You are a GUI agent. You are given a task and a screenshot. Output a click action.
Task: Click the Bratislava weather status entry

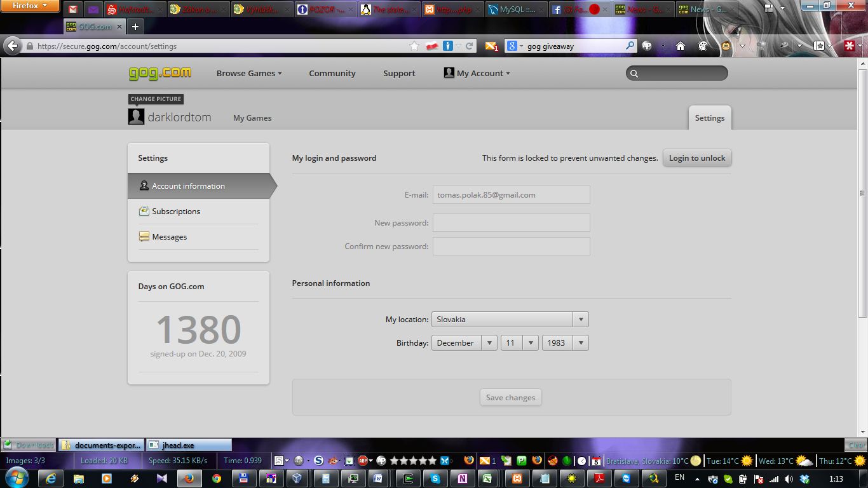tap(653, 461)
